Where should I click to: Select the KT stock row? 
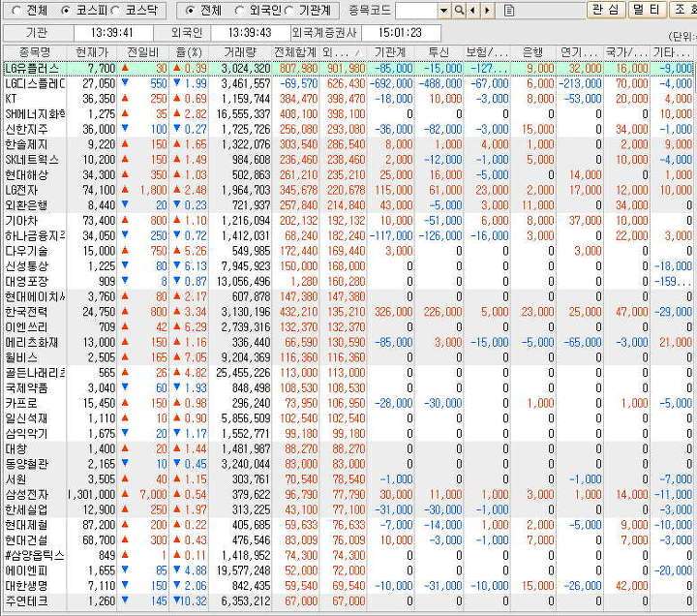(348, 99)
